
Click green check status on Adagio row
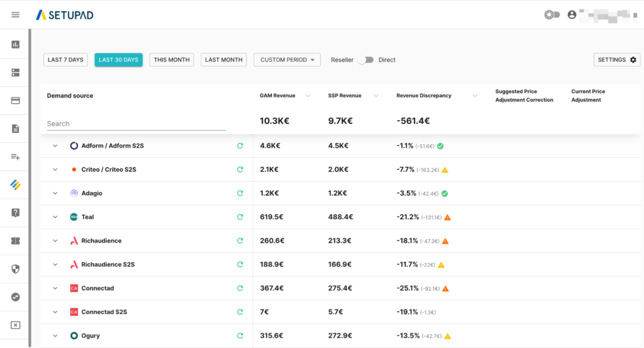(445, 194)
